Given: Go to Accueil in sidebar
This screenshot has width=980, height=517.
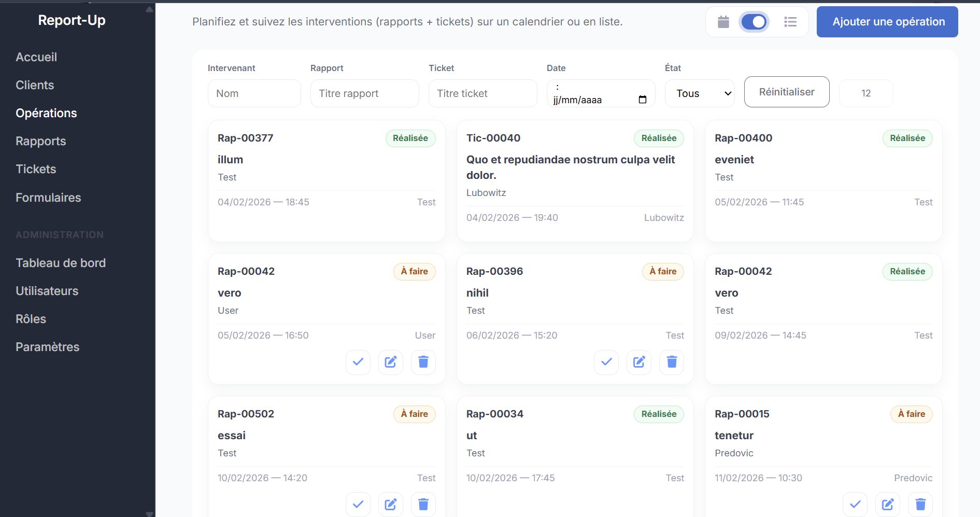Looking at the screenshot, I should click(x=36, y=57).
